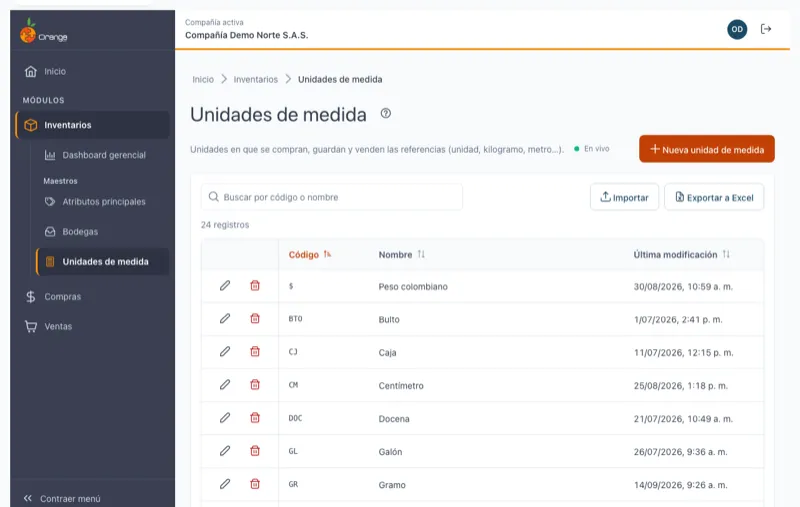
Task: Click the Peso colombiano name cell
Action: pos(413,287)
